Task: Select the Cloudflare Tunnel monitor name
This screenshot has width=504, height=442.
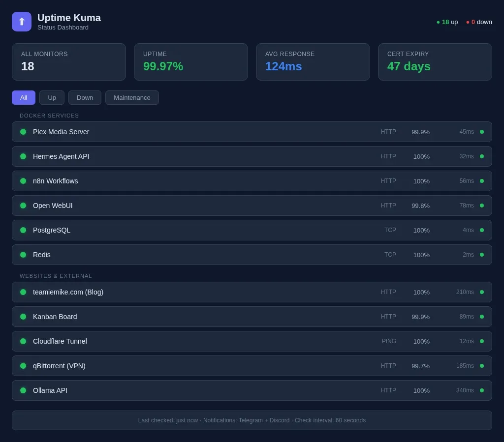Action: point(60,341)
